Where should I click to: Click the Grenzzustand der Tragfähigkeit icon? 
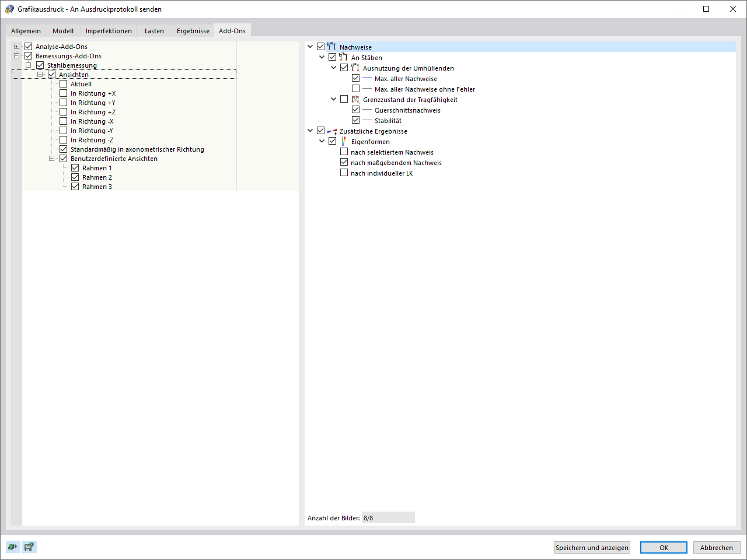click(355, 99)
